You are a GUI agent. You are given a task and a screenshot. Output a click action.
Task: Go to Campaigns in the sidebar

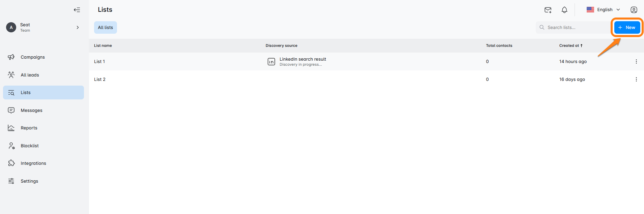pyautogui.click(x=33, y=57)
